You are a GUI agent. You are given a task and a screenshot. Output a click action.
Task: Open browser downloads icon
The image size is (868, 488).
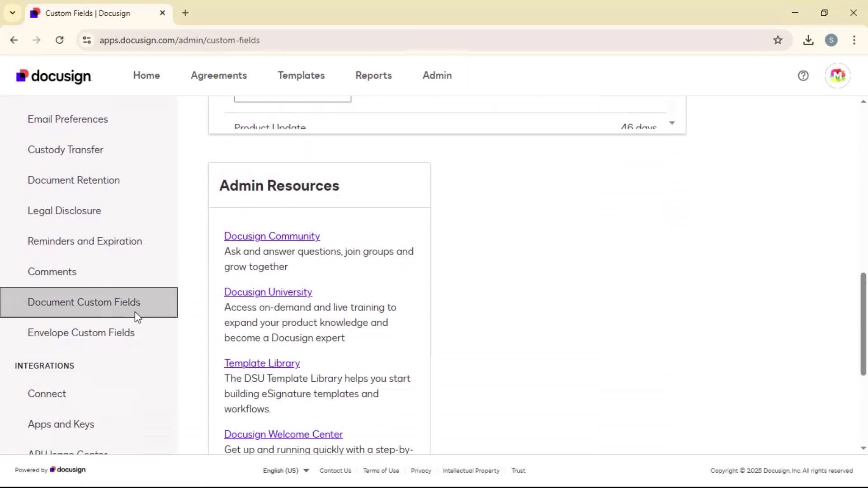(x=808, y=40)
